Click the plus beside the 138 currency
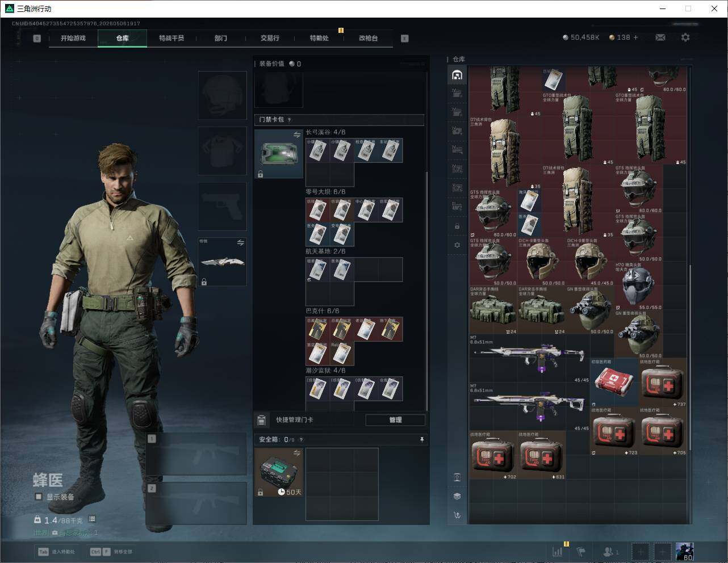 point(636,37)
